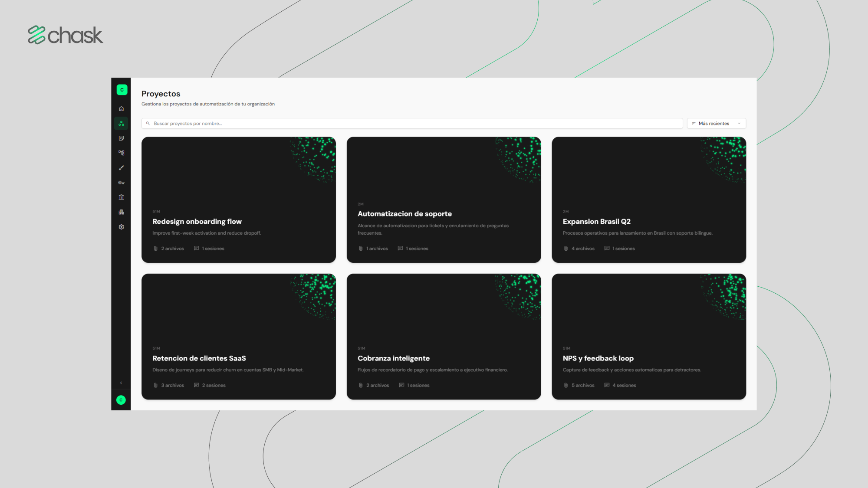Open the 'Expansion Brasil Q2' project title
The height and width of the screenshot is (488, 868).
coord(596,222)
